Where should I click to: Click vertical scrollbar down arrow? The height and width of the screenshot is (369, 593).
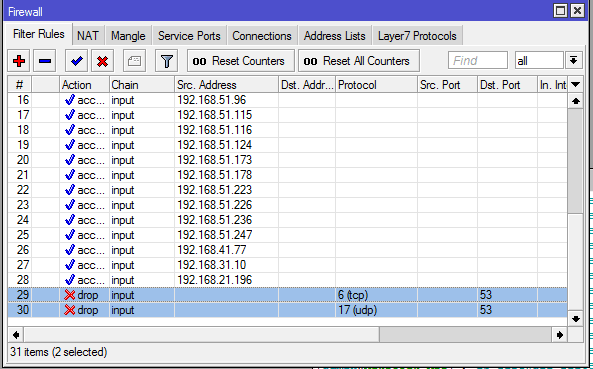[576, 319]
